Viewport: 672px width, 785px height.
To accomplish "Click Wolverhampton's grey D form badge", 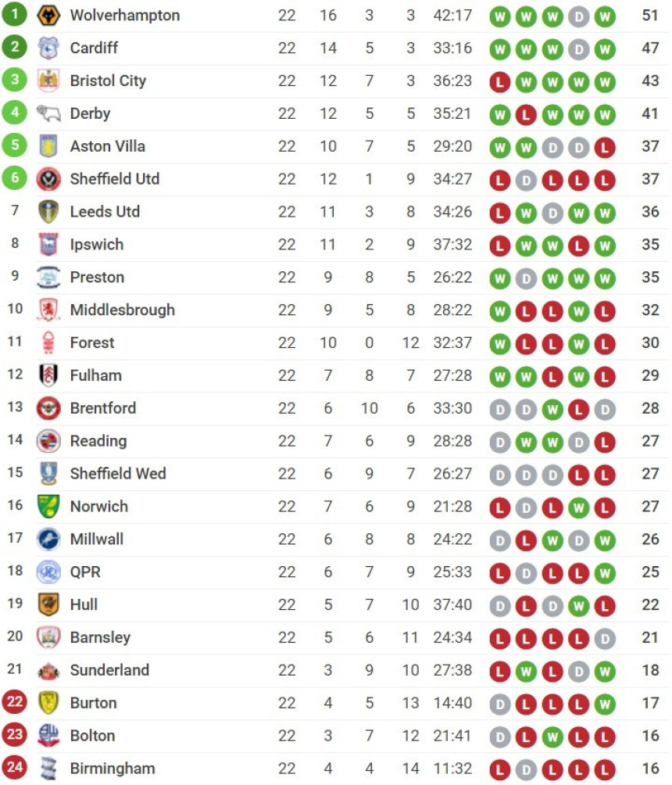I will (x=578, y=17).
